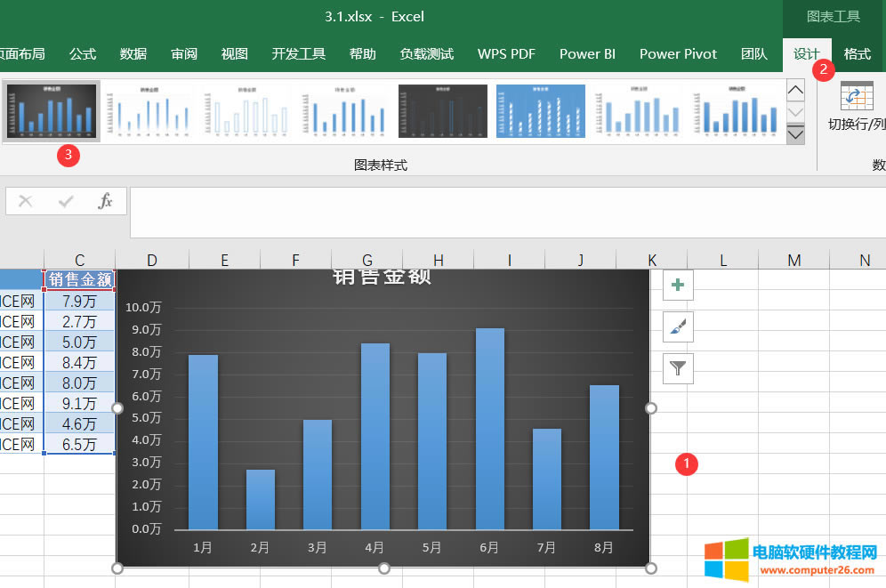The image size is (886, 588).
Task: Switch to the 视图 View tab
Action: 234,53
